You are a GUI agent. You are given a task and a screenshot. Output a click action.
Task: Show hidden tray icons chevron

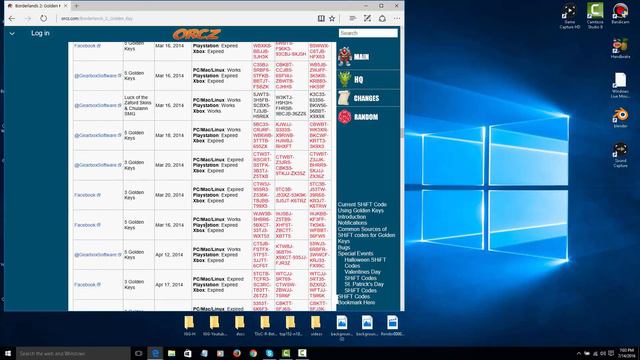point(578,353)
